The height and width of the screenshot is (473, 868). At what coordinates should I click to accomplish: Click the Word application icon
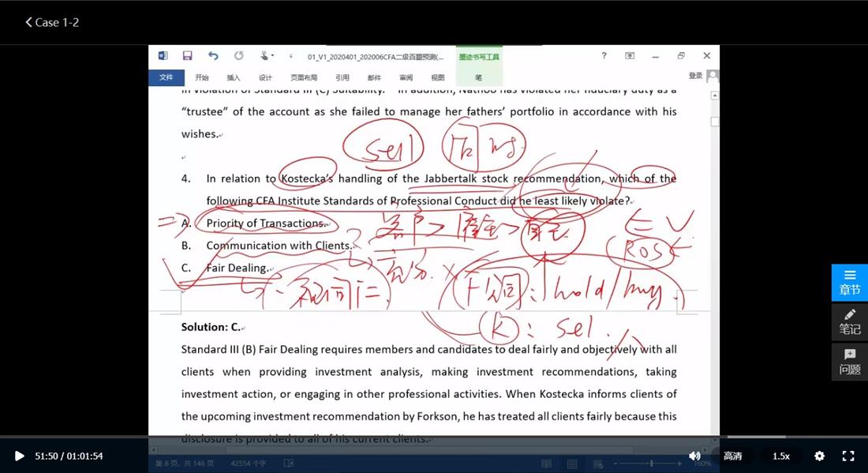[x=163, y=55]
